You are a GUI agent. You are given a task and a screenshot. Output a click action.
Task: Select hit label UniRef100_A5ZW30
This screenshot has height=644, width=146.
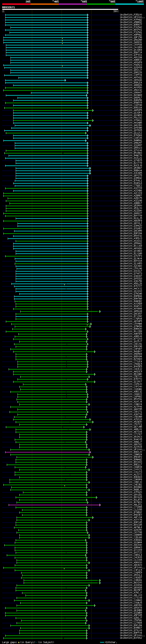131,422
